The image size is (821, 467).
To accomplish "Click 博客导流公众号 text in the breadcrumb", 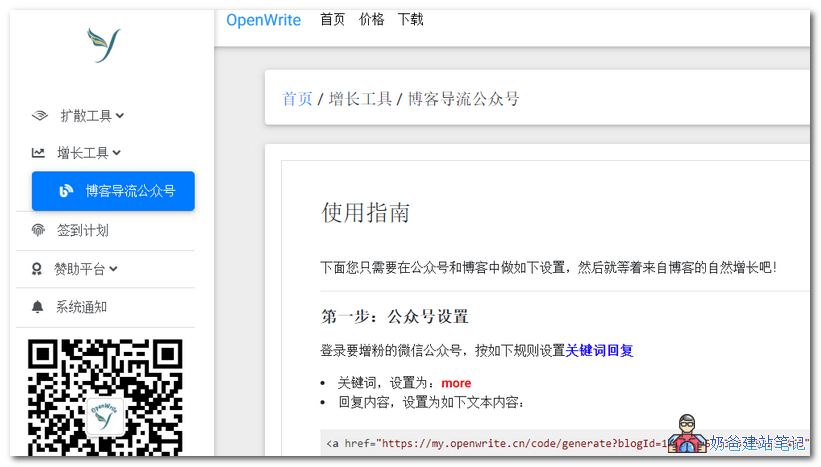I will pyautogui.click(x=463, y=98).
